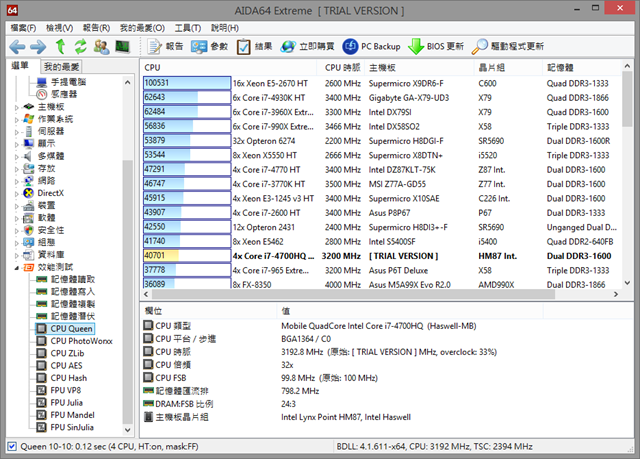Viewport: 640px width, 459px height.
Task: Click the results list vertical scrollbar down arrow
Action: (627, 283)
